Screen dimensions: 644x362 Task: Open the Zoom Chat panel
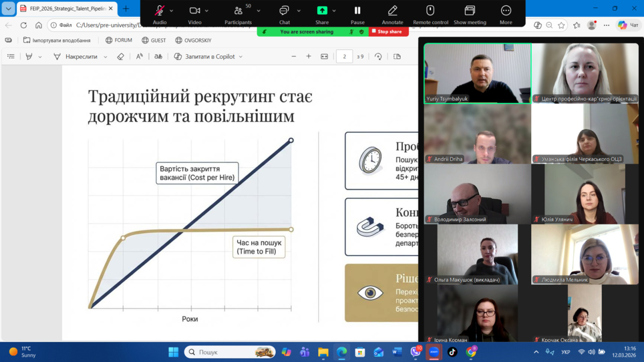284,11
